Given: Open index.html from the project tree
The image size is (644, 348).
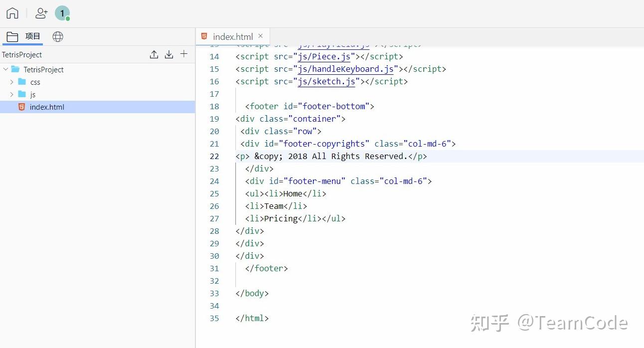Looking at the screenshot, I should 47,107.
